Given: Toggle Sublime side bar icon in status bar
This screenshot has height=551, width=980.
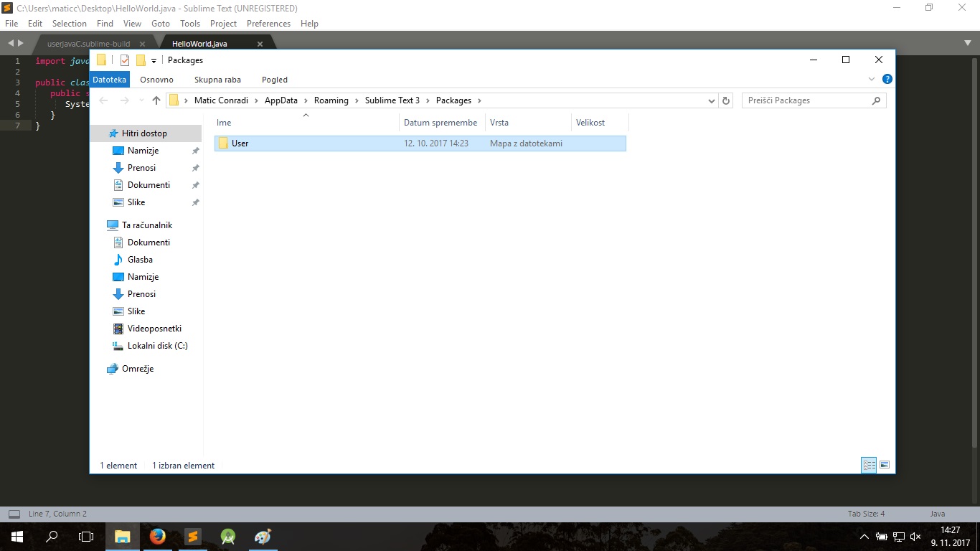Looking at the screenshot, I should 14,514.
